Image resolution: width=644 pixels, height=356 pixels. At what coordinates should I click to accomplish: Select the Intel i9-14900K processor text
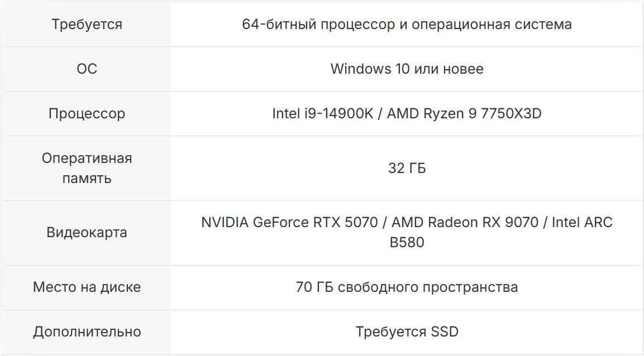tap(320, 114)
